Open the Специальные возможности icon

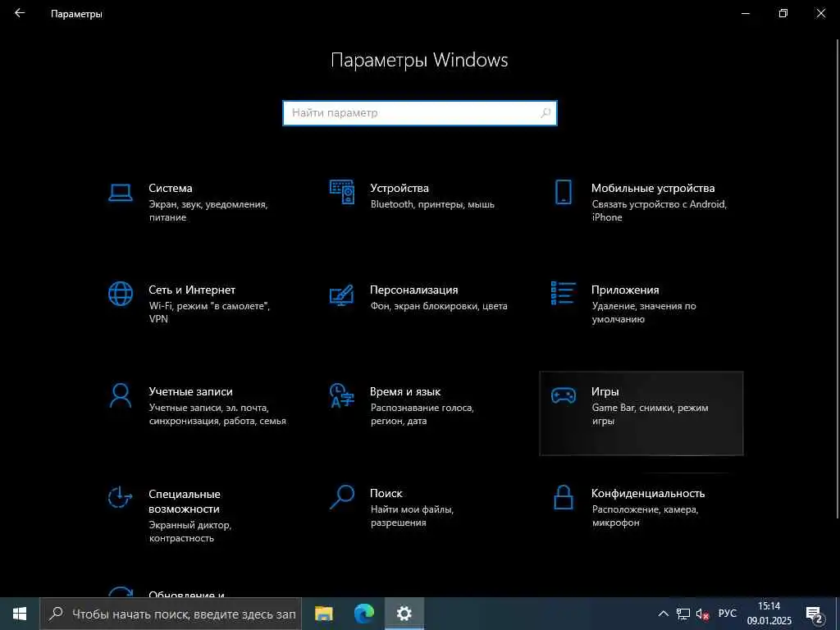[x=121, y=497]
